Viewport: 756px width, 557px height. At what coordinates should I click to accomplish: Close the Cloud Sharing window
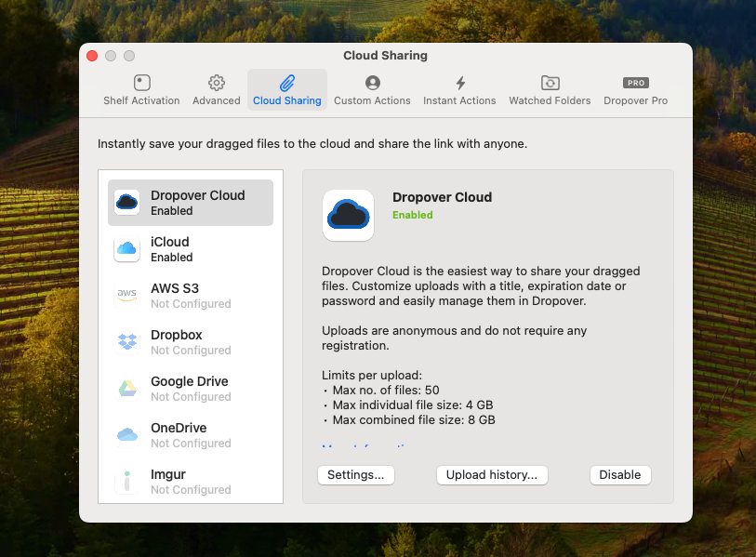[92, 56]
